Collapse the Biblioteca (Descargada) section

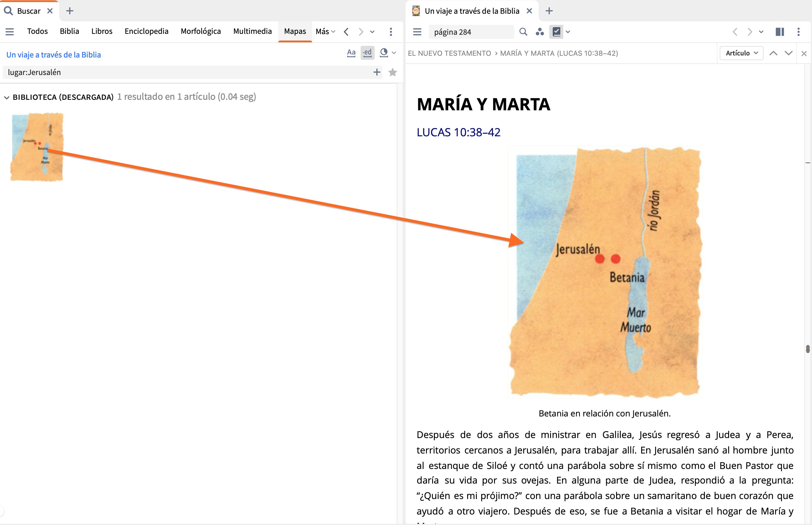(x=6, y=97)
